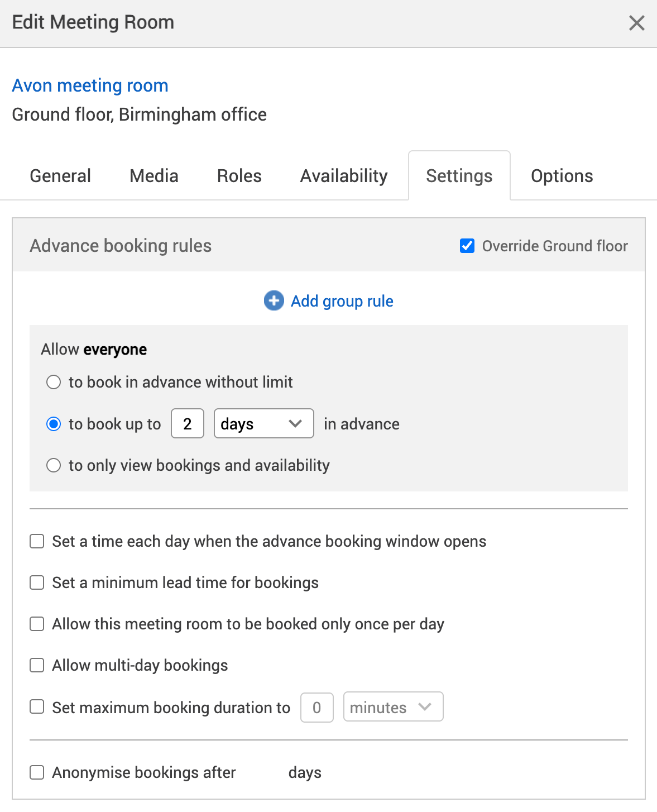Enable Anonymise bookings after days

pyautogui.click(x=36, y=772)
